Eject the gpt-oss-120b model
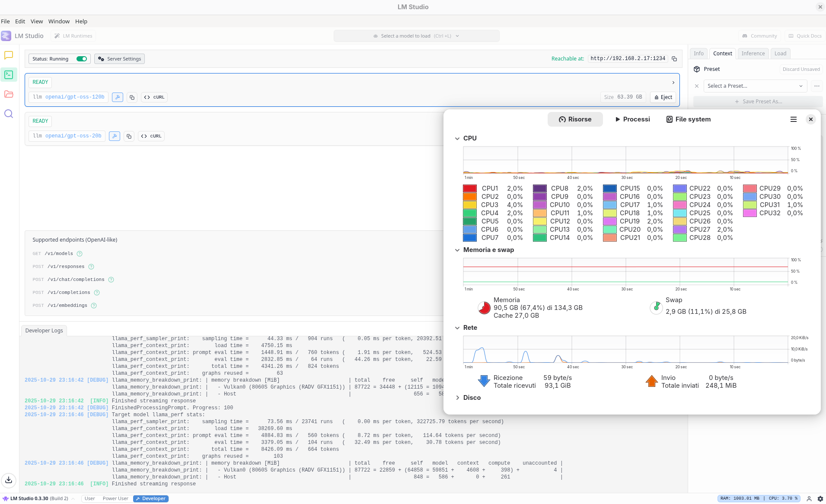 [663, 97]
